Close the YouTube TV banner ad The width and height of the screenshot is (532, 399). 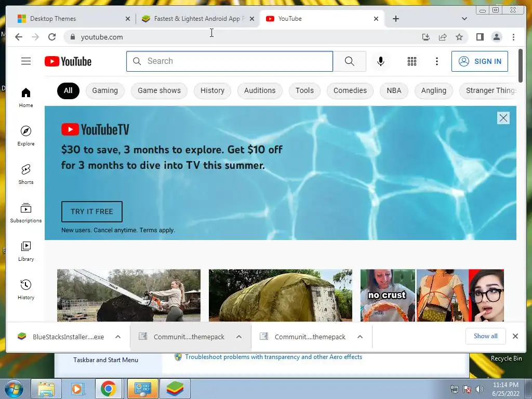click(x=503, y=118)
